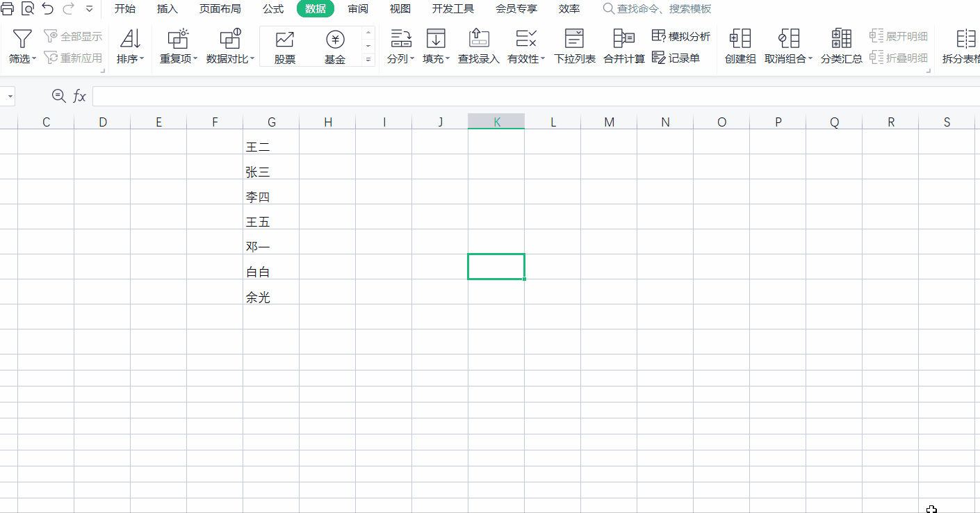Click the 有效性 icon
The width and height of the screenshot is (980, 513).
click(526, 39)
